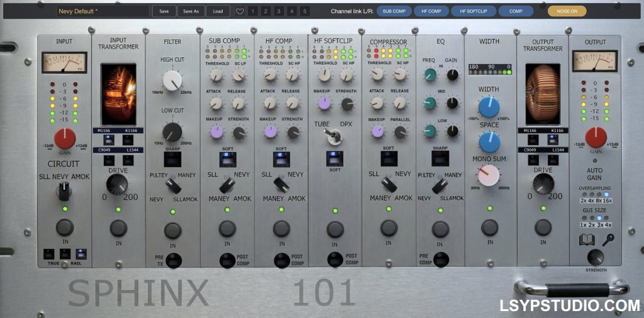The height and width of the screenshot is (318, 644).
Task: Click the red Input GAIN knob
Action: [65, 138]
